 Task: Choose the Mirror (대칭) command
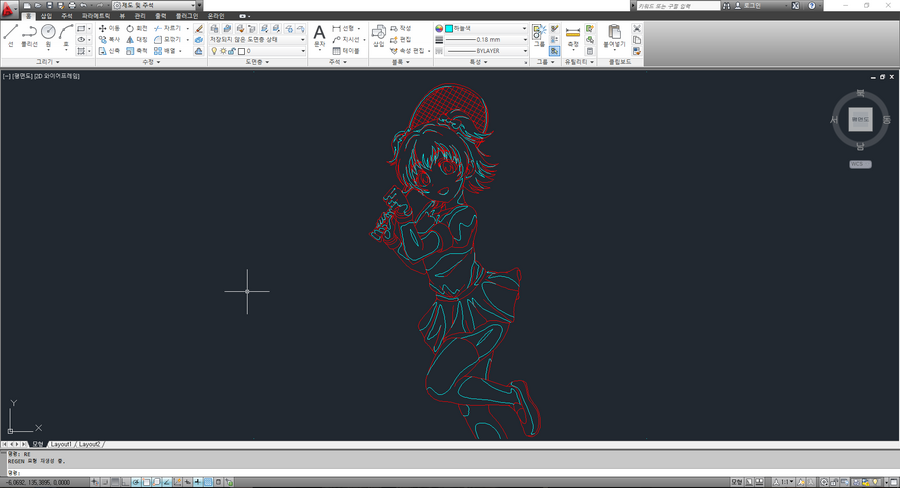point(137,40)
